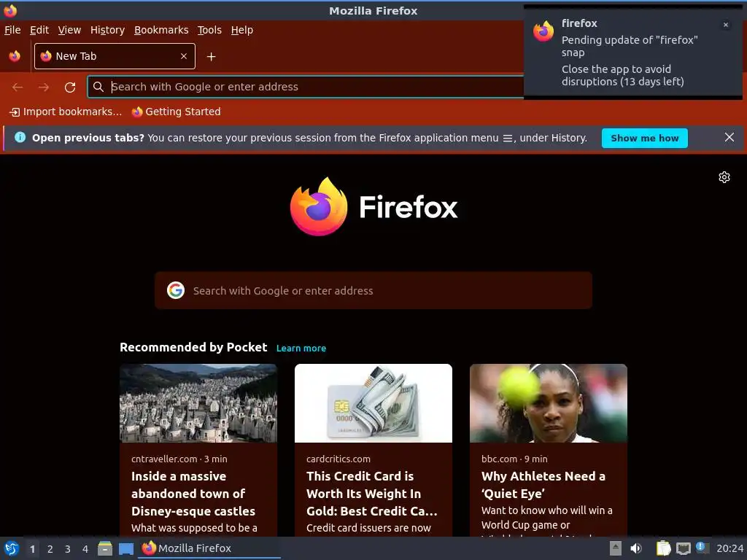The width and height of the screenshot is (747, 560).
Task: Open 'Why Athletes Need a Quiet Eye' title
Action: click(543, 485)
